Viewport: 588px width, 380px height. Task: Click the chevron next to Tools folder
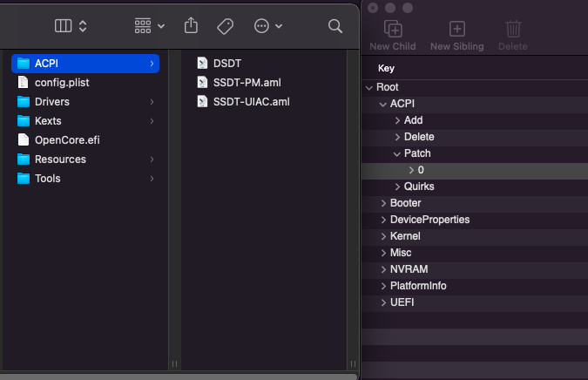pos(152,178)
